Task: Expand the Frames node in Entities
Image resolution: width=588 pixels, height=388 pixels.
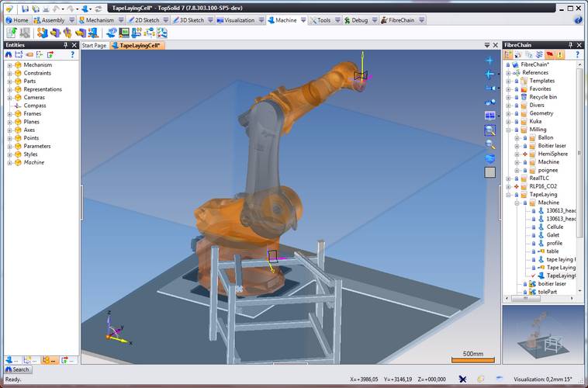Action: [9, 114]
